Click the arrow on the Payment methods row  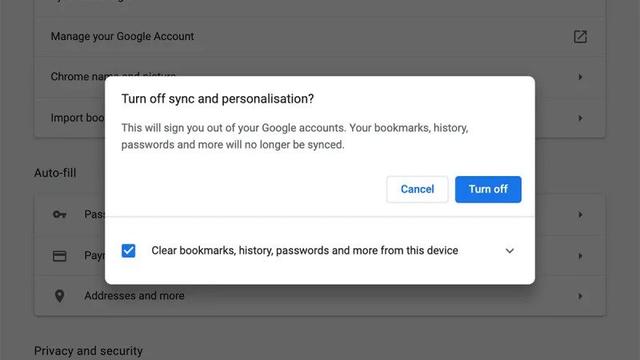coord(580,256)
